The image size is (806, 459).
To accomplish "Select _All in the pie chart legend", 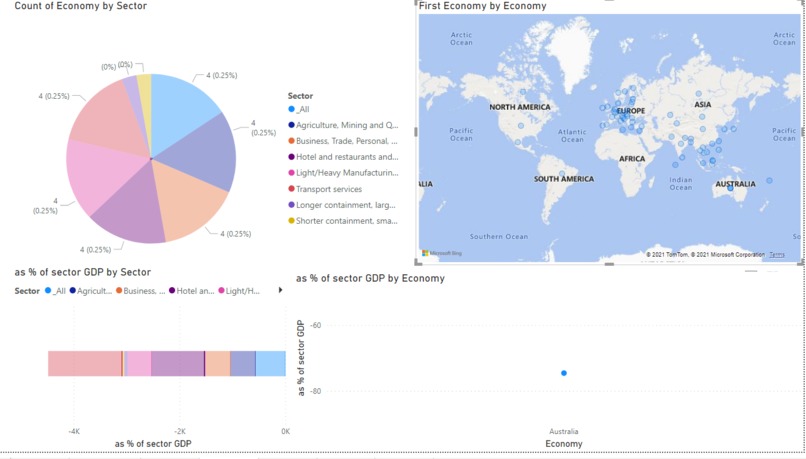I will point(299,109).
